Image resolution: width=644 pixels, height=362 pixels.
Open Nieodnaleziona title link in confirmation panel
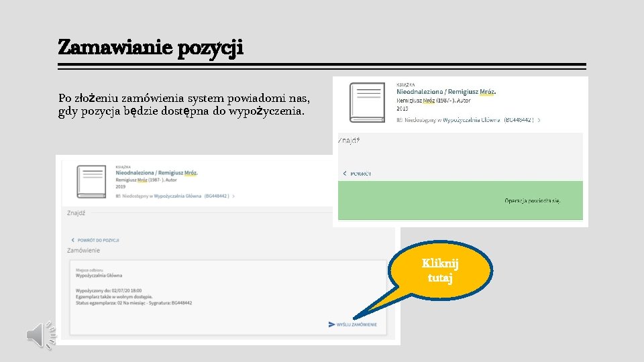click(446, 92)
